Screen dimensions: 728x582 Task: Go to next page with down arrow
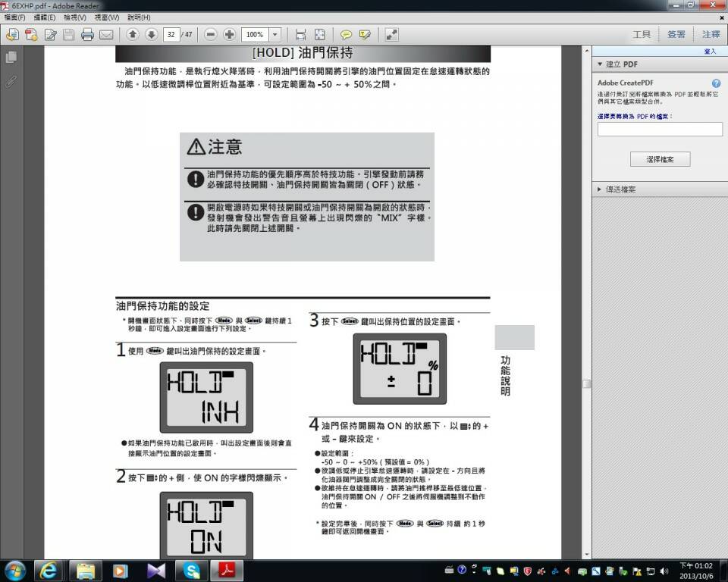[x=152, y=34]
